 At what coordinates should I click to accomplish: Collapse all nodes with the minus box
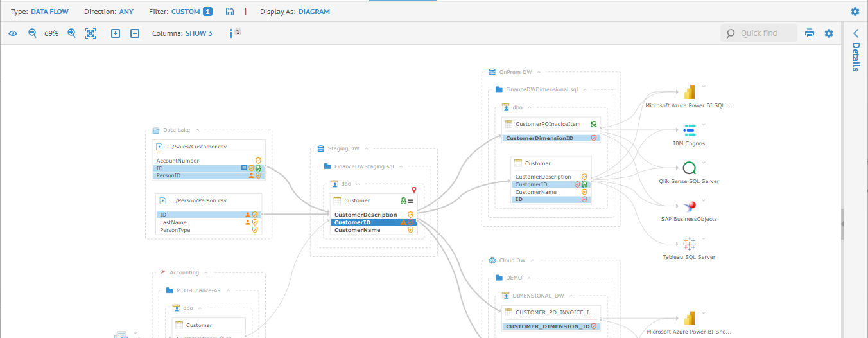(135, 33)
